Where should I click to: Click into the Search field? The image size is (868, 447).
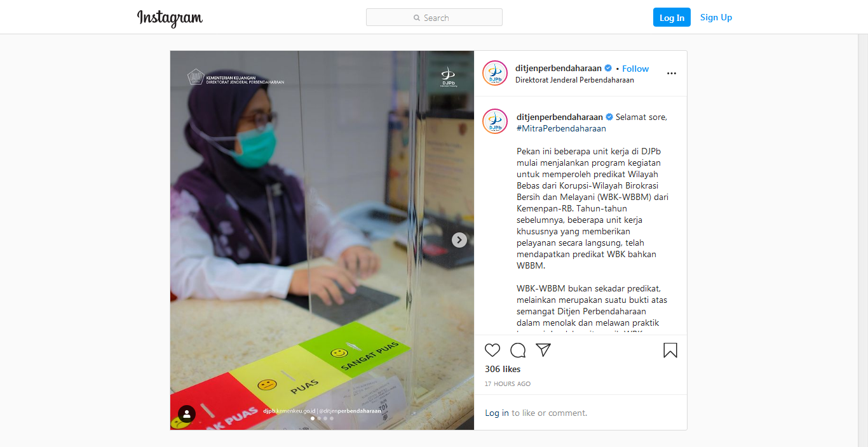click(434, 17)
